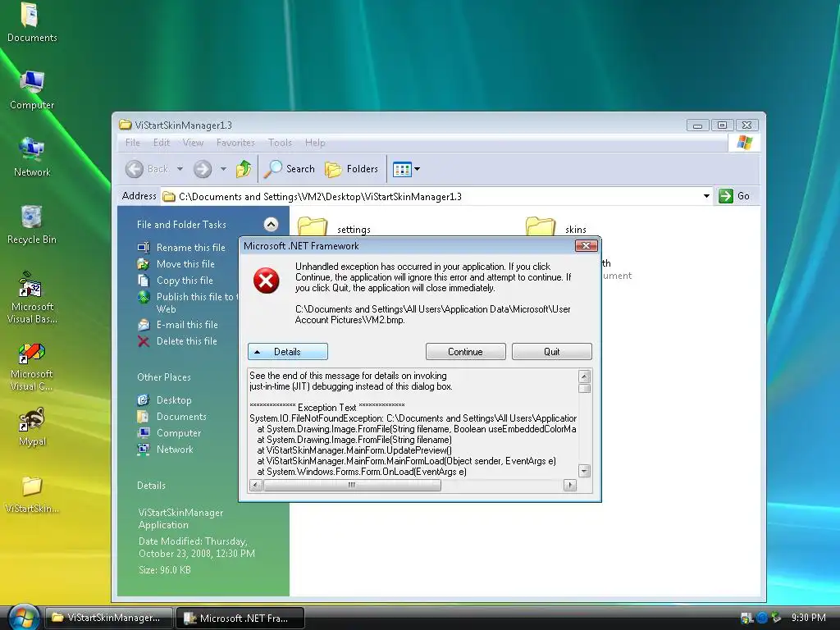Image resolution: width=840 pixels, height=630 pixels.
Task: Launch Microsoft Visual Basic desktop shortcut
Action: pyautogui.click(x=32, y=297)
